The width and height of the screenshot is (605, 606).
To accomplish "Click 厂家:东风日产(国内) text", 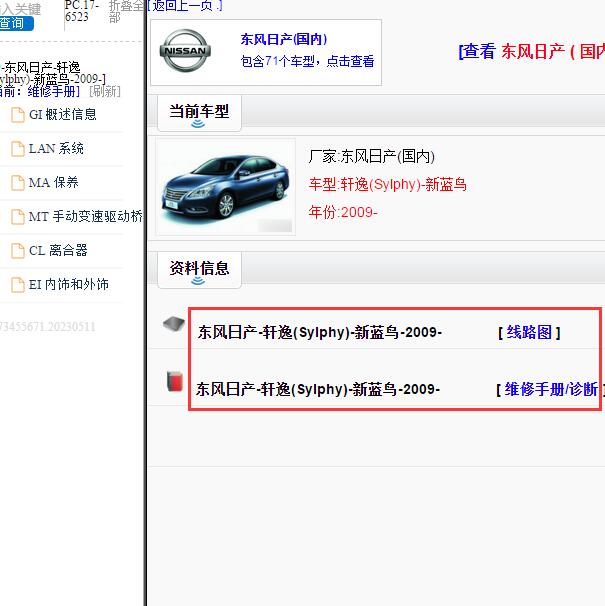I will point(372,157).
